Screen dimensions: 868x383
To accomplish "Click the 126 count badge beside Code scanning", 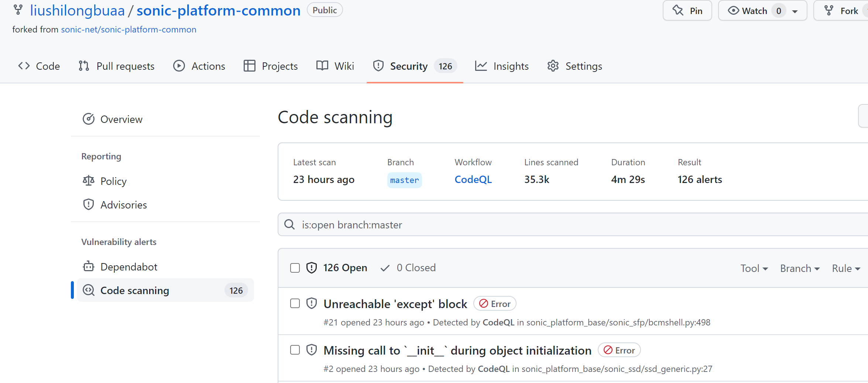I will coord(236,290).
